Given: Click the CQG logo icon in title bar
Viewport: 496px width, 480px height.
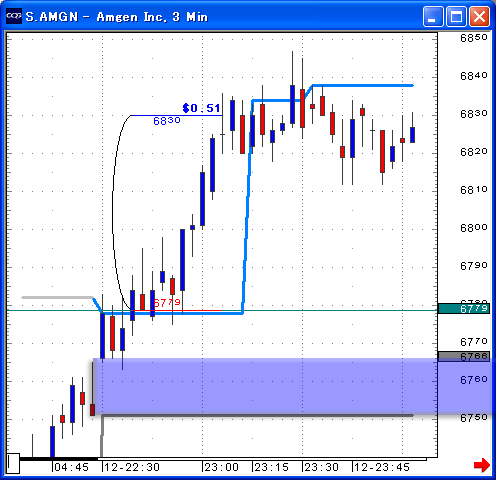Looking at the screenshot, I should pos(14,16).
